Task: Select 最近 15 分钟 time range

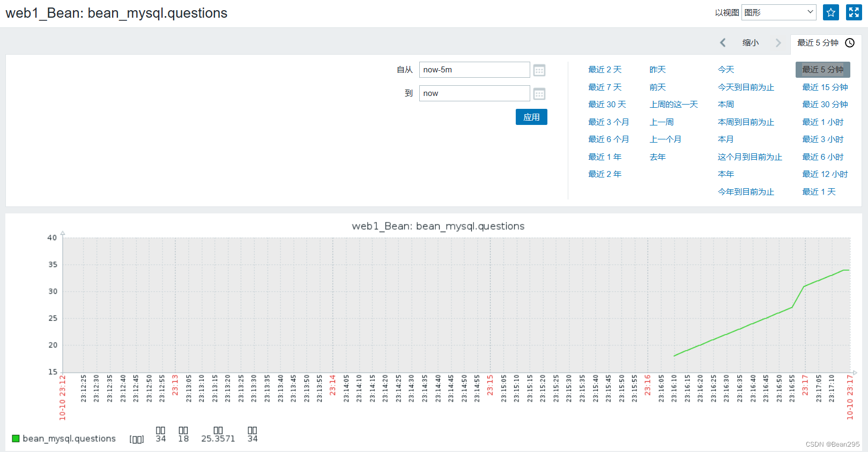Action: 825,87
